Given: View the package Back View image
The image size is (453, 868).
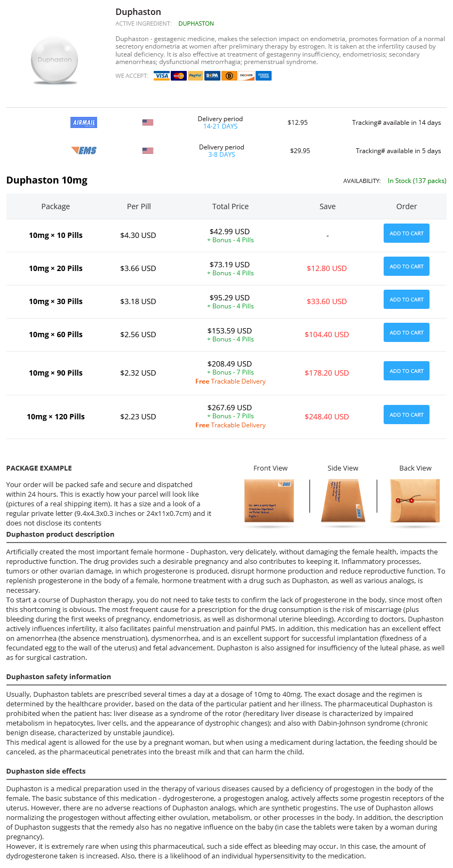Looking at the screenshot, I should click(415, 501).
